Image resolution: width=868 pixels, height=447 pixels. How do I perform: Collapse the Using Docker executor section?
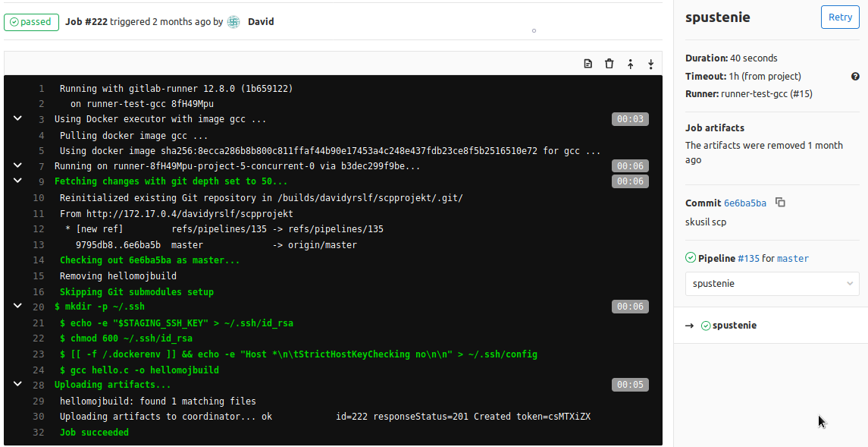click(17, 118)
